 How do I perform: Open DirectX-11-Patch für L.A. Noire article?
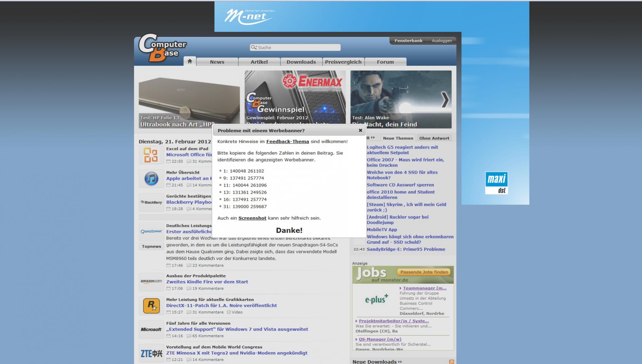point(221,306)
